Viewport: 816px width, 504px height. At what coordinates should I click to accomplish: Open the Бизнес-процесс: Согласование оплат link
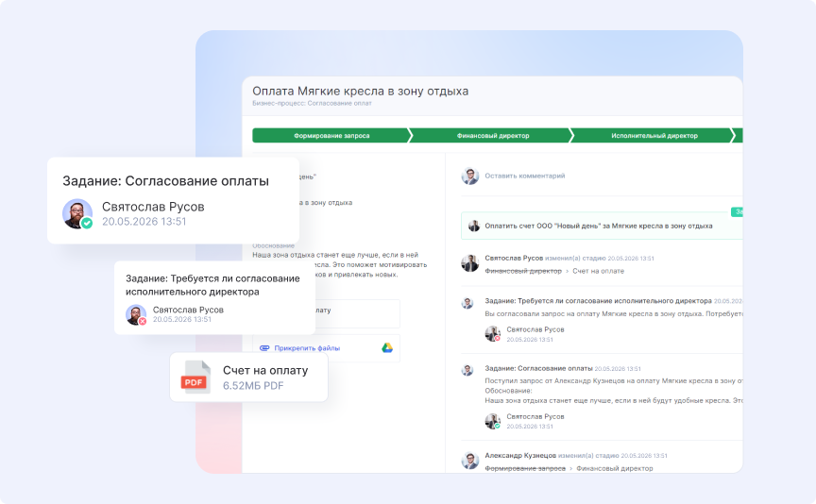(x=312, y=103)
